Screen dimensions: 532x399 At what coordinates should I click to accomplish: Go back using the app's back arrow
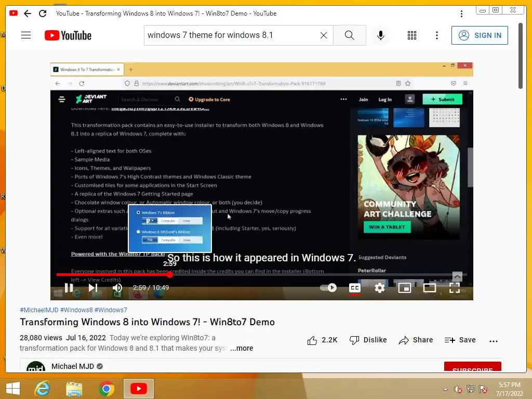click(28, 14)
